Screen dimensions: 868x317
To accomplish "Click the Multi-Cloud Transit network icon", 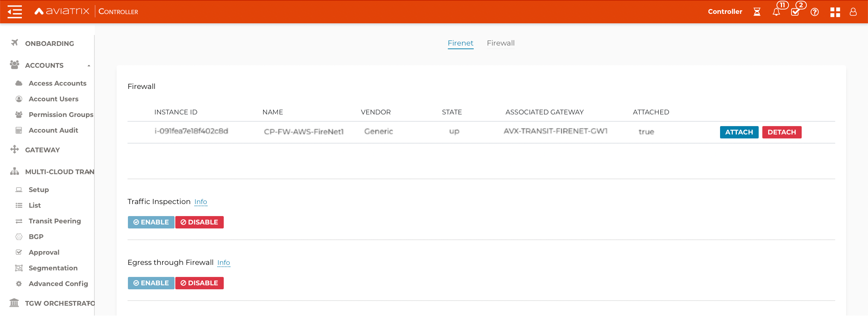I will [15, 171].
